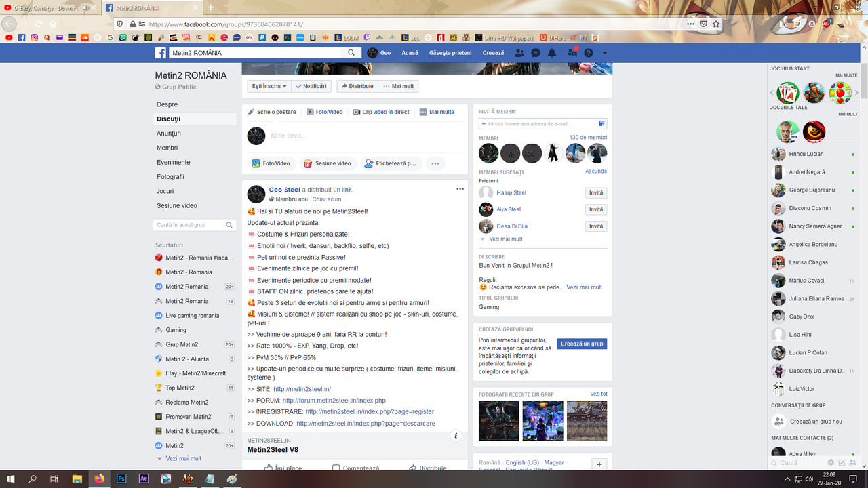The height and width of the screenshot is (488, 868).
Task: Open a new browser tab with plus button
Action: 210,7
